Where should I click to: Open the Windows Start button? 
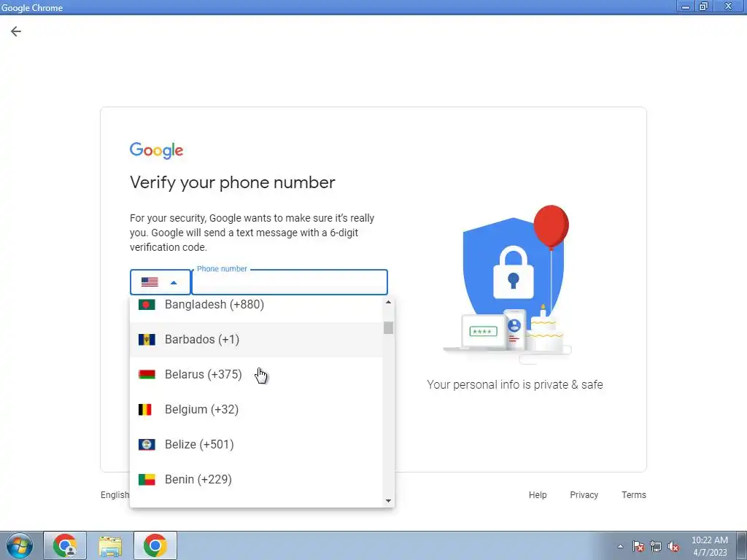click(20, 545)
